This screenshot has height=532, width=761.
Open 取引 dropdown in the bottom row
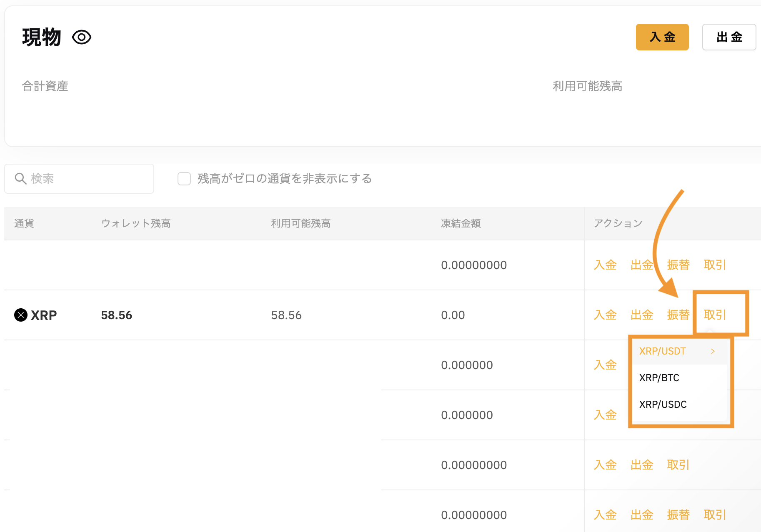click(x=715, y=515)
